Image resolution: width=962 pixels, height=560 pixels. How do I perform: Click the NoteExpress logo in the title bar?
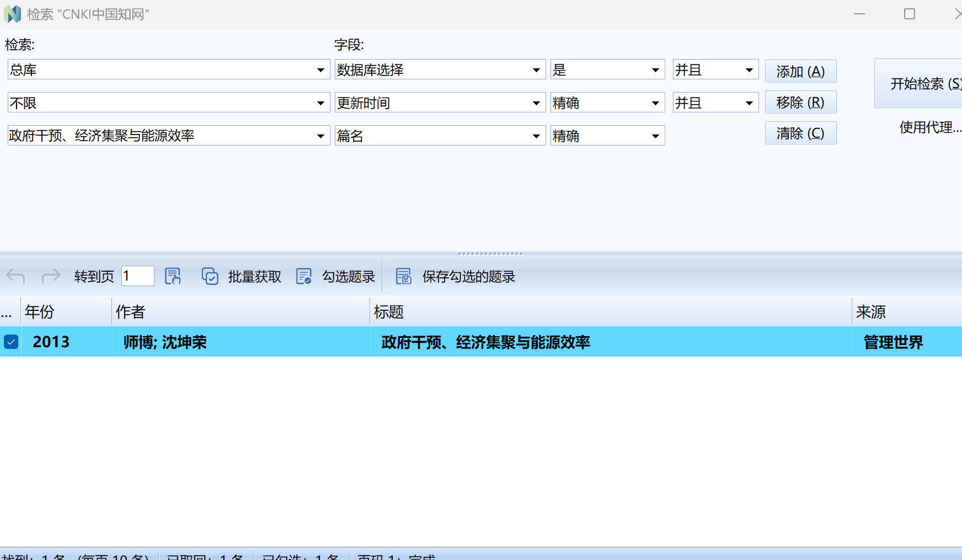click(12, 14)
